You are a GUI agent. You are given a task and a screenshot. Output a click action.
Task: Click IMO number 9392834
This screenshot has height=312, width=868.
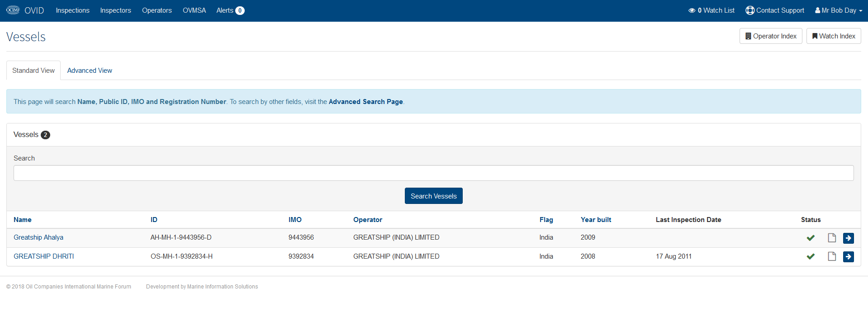[301, 256]
